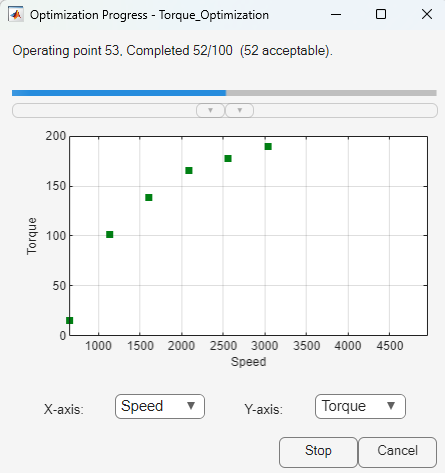The height and width of the screenshot is (473, 445).
Task: Open the Y-axis Torque dropdown
Action: [360, 406]
